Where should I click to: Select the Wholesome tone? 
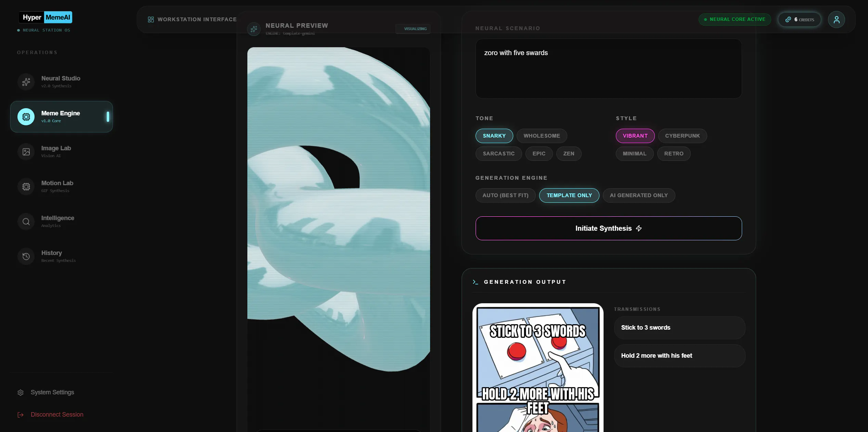pyautogui.click(x=542, y=136)
